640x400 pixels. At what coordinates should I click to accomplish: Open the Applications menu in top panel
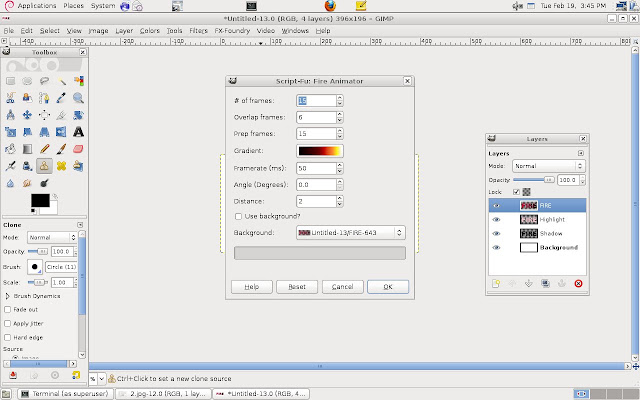point(37,6)
